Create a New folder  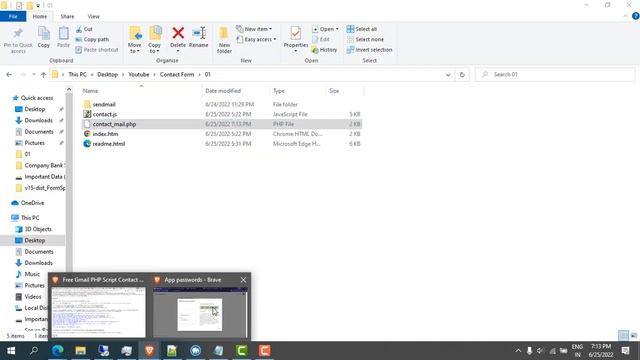(224, 40)
